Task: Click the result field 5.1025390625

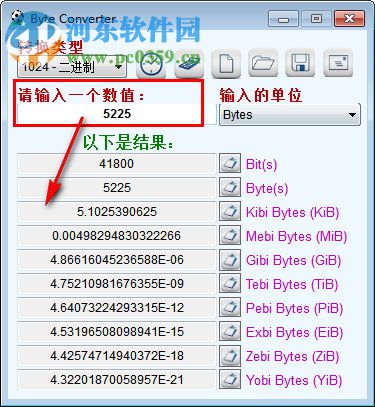Action: click(x=117, y=212)
